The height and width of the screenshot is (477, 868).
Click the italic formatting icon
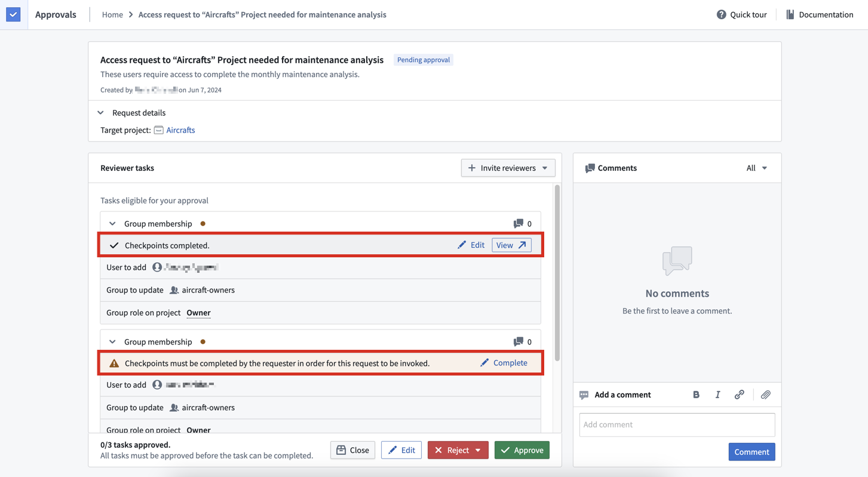click(717, 395)
